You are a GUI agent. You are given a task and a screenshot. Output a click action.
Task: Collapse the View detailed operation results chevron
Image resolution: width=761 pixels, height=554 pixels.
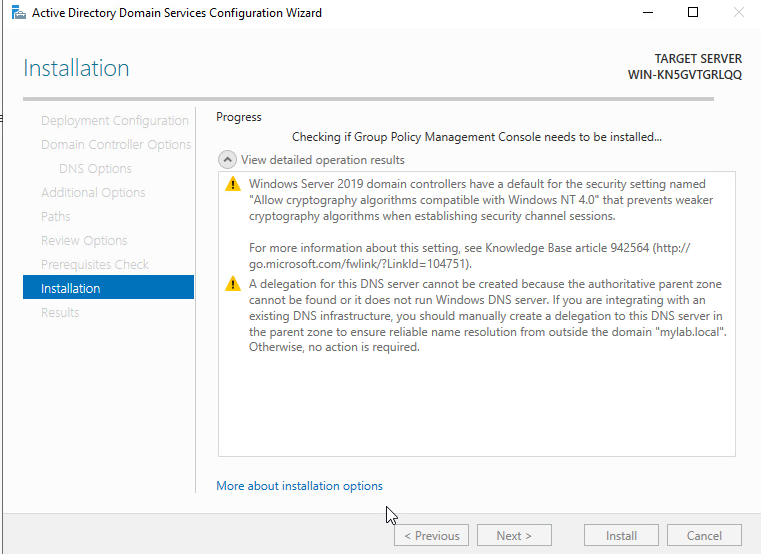(x=227, y=160)
